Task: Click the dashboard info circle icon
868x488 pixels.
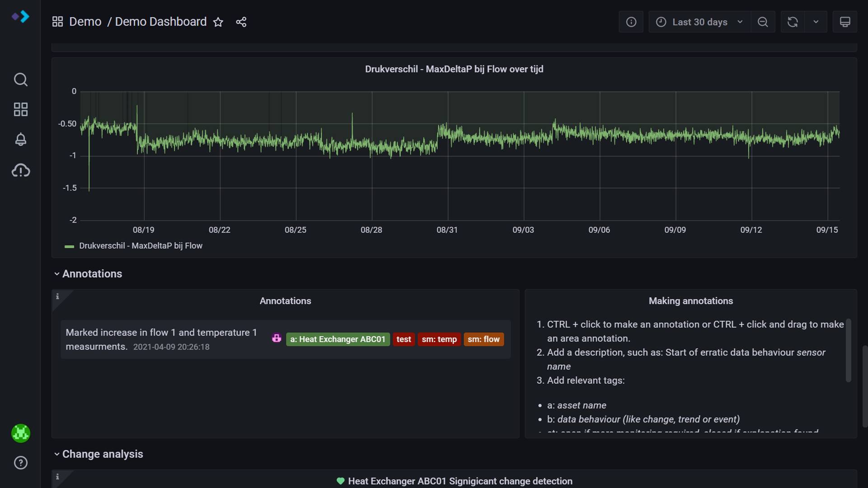Action: coord(631,22)
